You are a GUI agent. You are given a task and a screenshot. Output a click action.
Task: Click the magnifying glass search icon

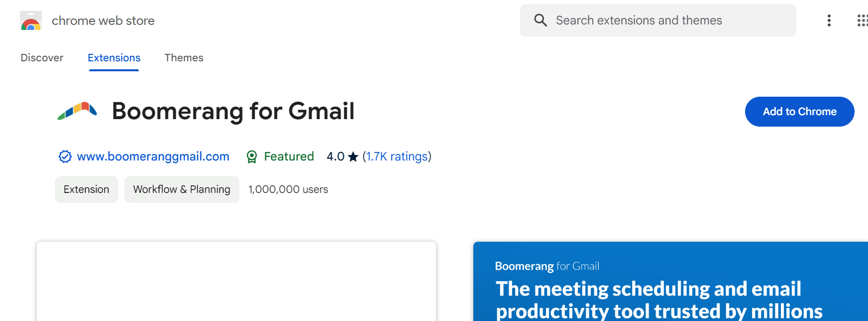pos(541,20)
